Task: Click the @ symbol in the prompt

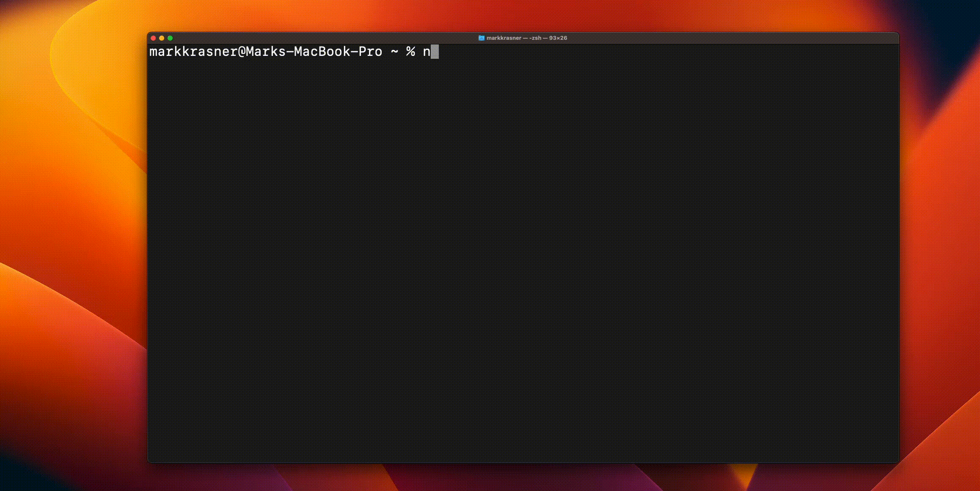Action: [242, 52]
